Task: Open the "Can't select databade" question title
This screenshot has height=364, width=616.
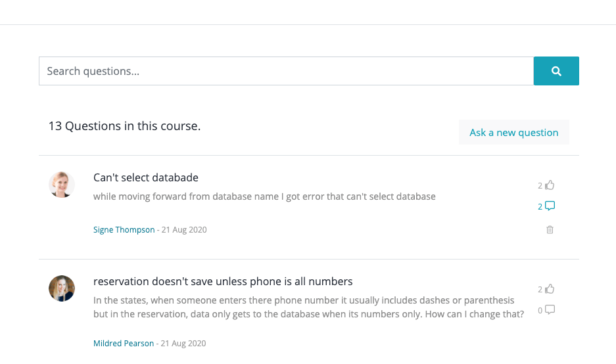Action: click(146, 177)
